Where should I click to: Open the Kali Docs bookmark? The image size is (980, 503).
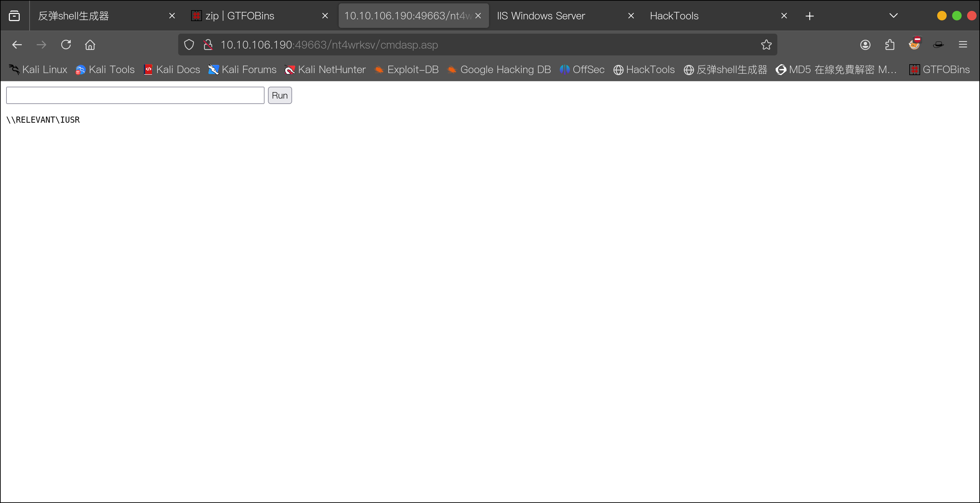click(x=172, y=70)
